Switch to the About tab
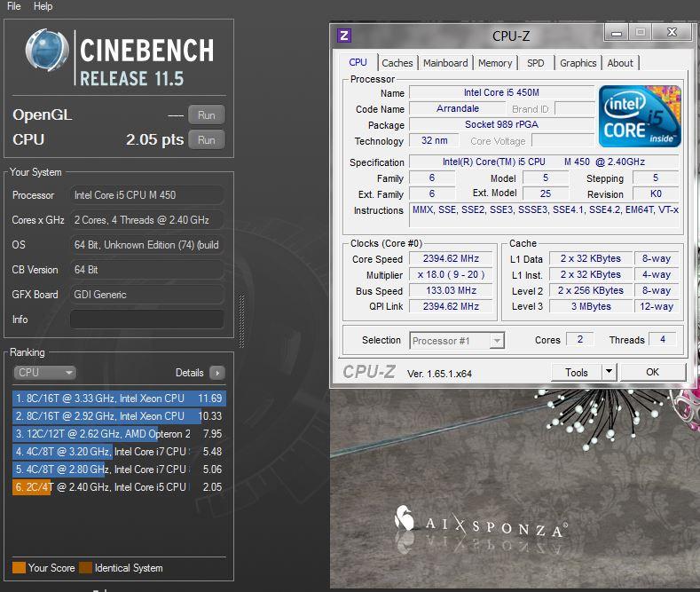Image resolution: width=700 pixels, height=592 pixels. [620, 63]
